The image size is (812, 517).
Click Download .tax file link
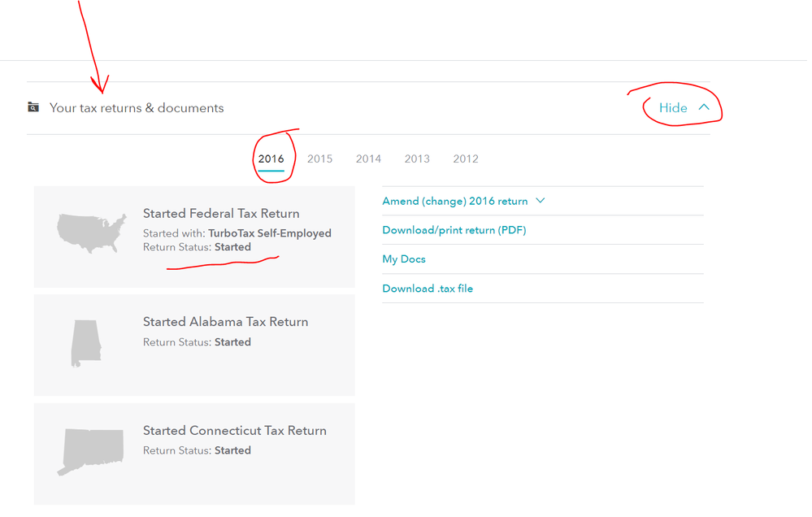tap(427, 289)
